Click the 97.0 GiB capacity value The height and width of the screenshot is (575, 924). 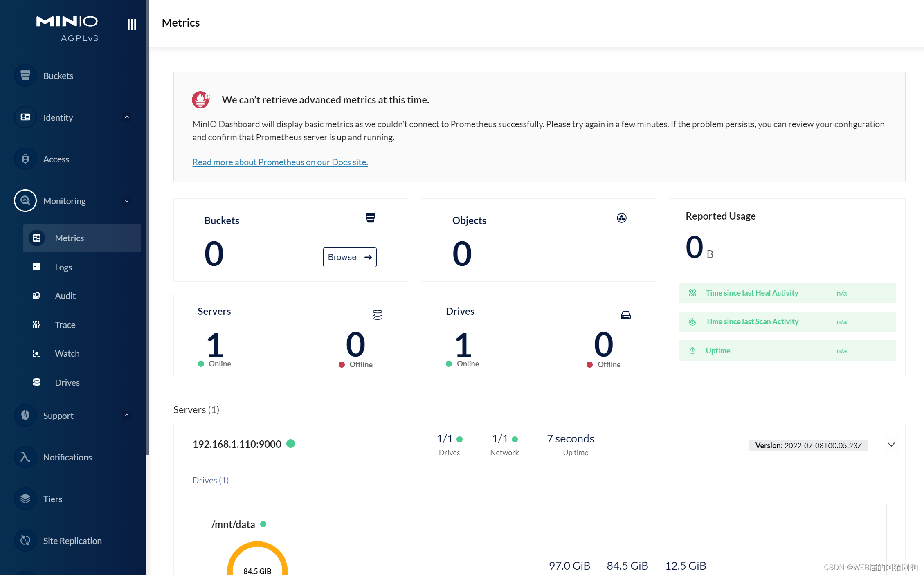coord(569,566)
